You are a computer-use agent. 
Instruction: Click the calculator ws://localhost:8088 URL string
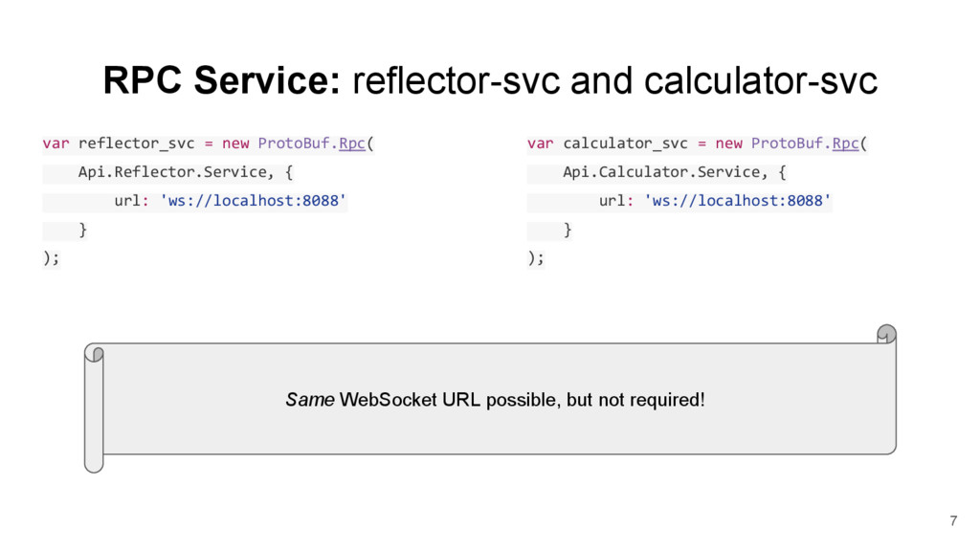click(x=738, y=201)
